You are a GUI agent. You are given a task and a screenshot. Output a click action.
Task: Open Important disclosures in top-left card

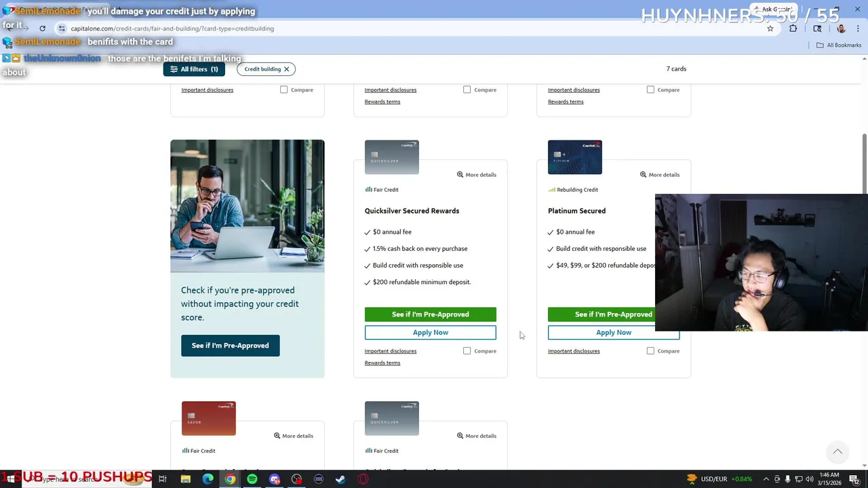pos(208,89)
